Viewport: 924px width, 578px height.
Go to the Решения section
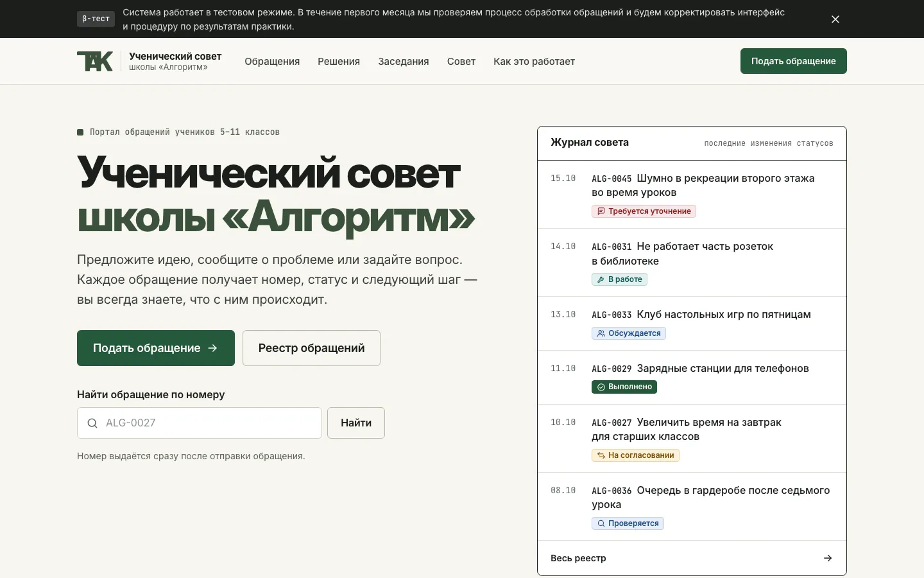(x=339, y=62)
